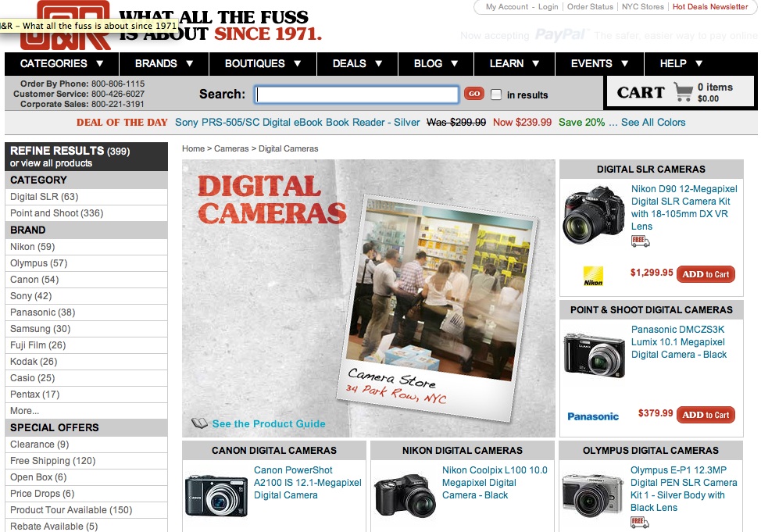The width and height of the screenshot is (761, 532).
Task: Go to Home breadcrumb
Action: click(193, 148)
